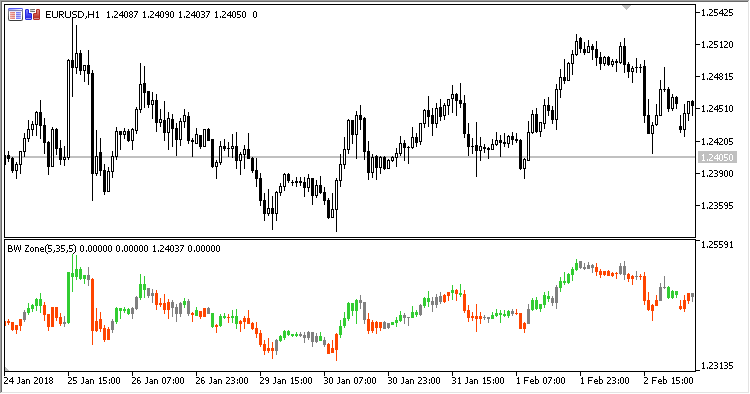The height and width of the screenshot is (394, 750).
Task: Click the 1.24815 price scale label
Action: point(717,77)
